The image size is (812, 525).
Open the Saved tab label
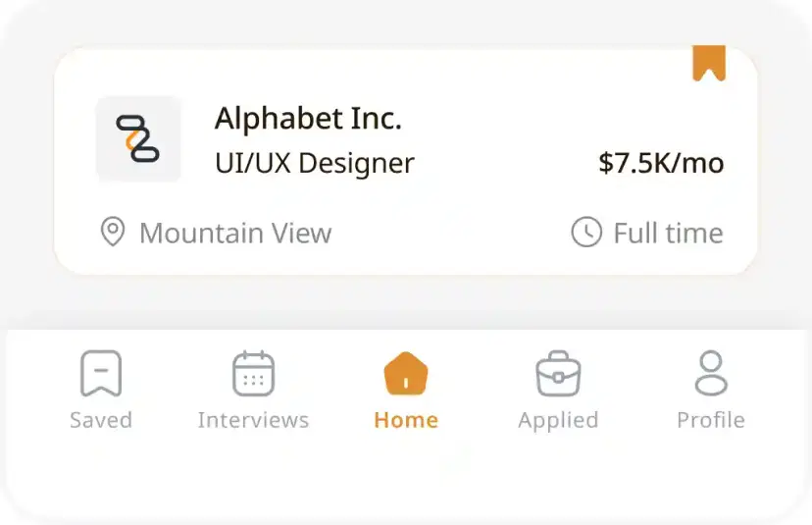101,420
